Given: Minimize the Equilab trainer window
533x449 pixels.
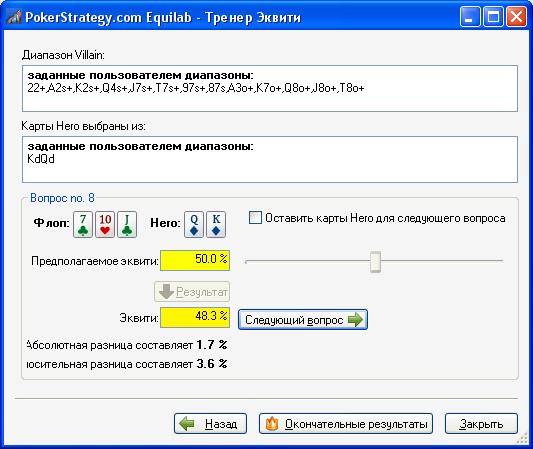Looking at the screenshot, I should click(x=470, y=17).
